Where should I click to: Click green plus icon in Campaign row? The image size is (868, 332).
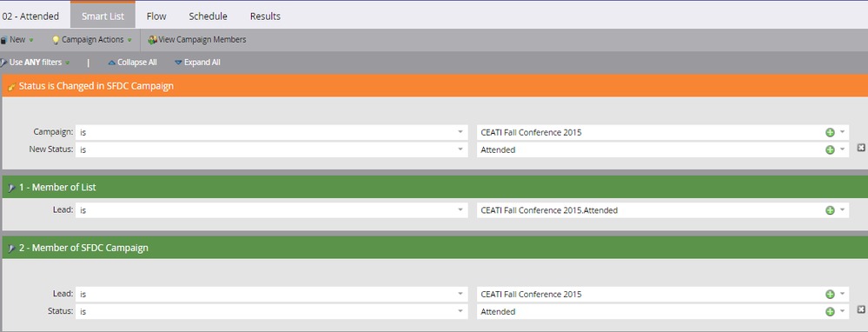[x=830, y=132]
